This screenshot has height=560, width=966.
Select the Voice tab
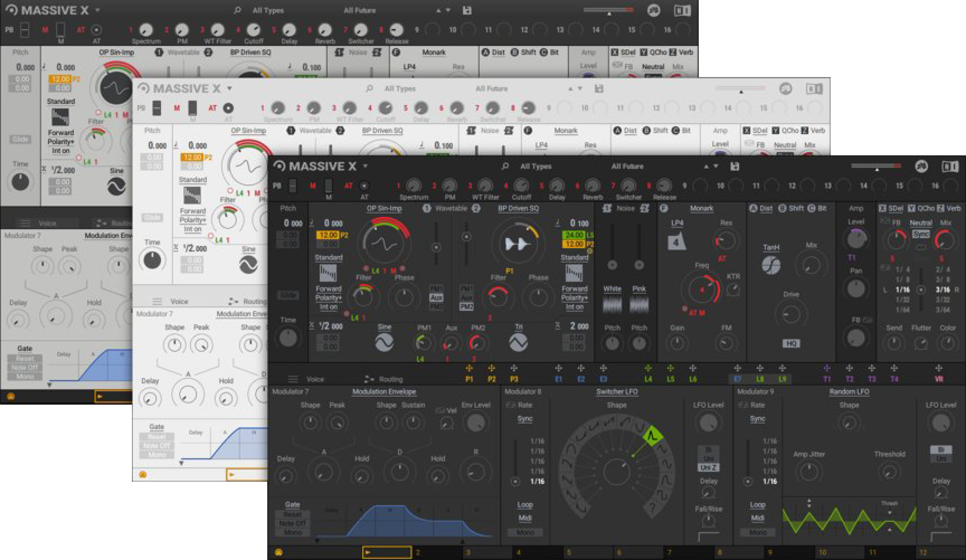pyautogui.click(x=316, y=379)
